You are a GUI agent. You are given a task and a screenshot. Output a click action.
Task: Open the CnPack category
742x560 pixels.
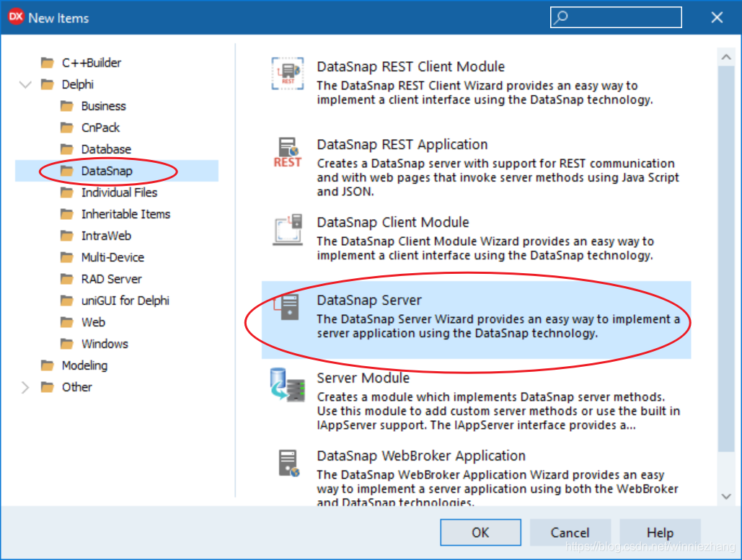coord(100,128)
